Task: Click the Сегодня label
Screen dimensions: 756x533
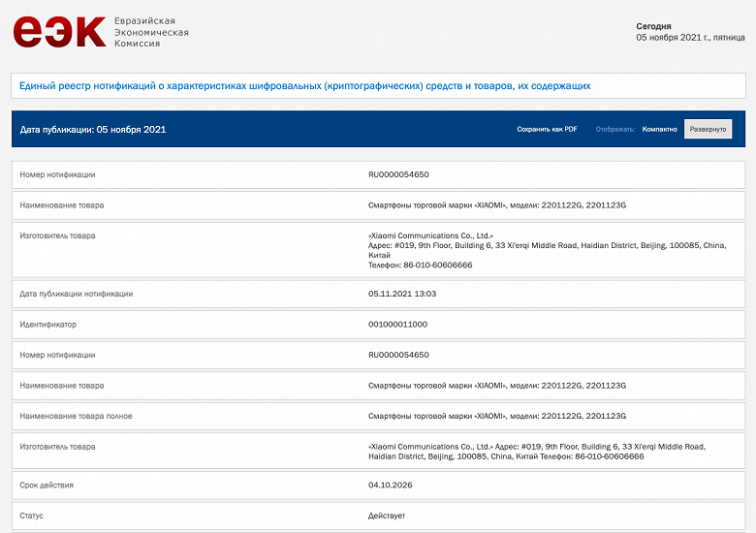Action: click(x=653, y=26)
